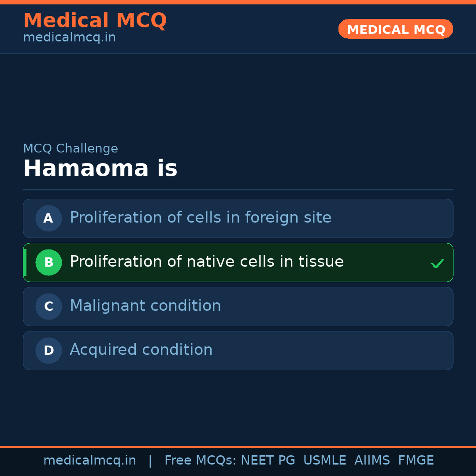Open the medicalmcq.in link in the footer
Screen dimensions: 476x476
[x=89, y=461]
